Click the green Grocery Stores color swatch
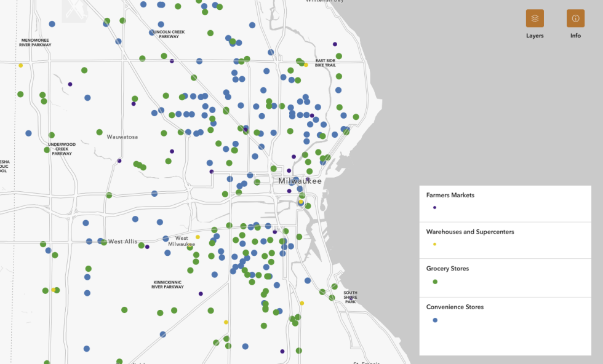This screenshot has height=364, width=603. tap(435, 281)
